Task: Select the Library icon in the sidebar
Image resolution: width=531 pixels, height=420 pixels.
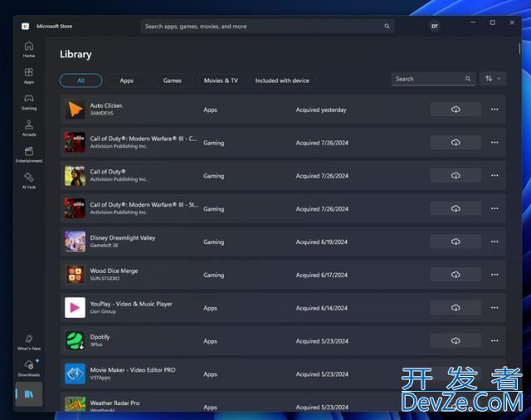Action: [x=29, y=394]
